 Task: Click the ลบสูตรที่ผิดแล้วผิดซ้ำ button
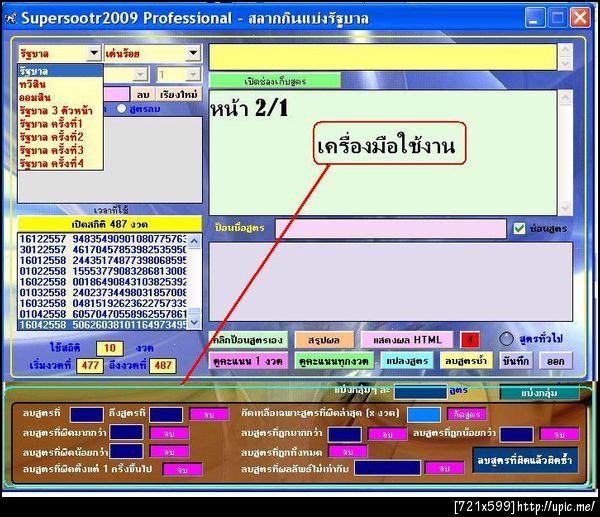[525, 460]
